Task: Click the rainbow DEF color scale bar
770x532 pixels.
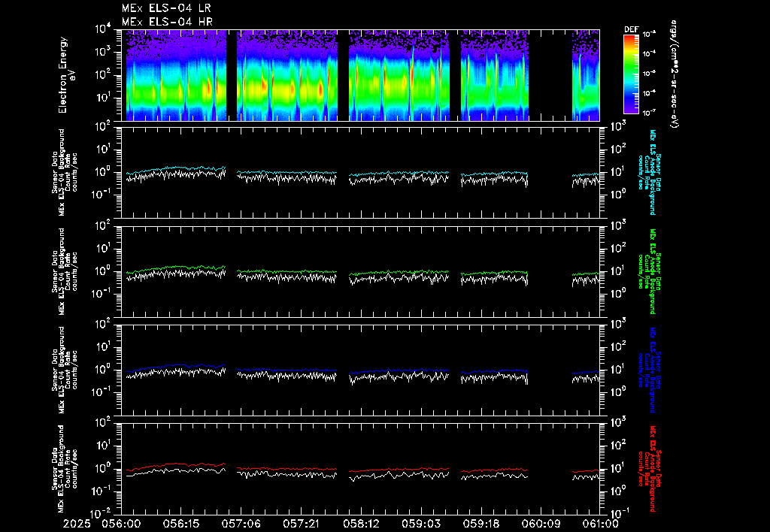Action: tap(631, 74)
